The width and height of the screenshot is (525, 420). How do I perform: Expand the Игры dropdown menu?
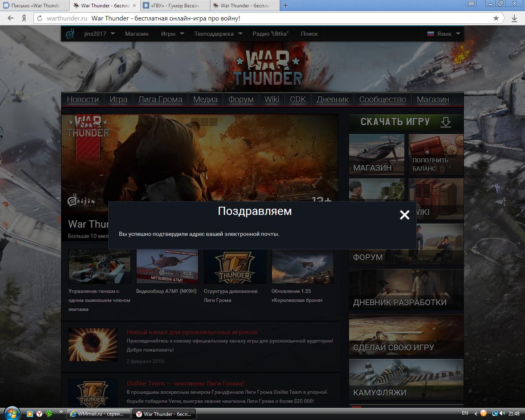(172, 34)
